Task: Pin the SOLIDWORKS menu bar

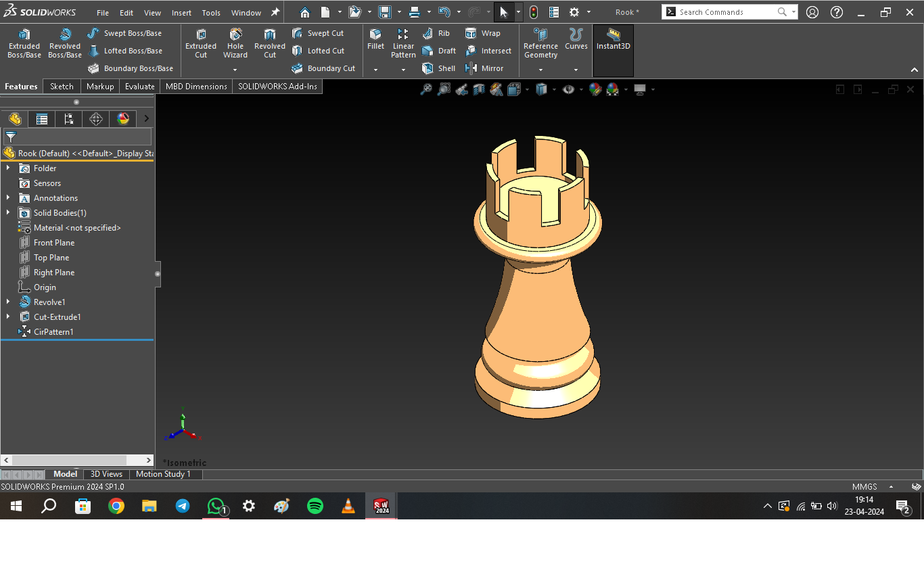Action: point(275,12)
